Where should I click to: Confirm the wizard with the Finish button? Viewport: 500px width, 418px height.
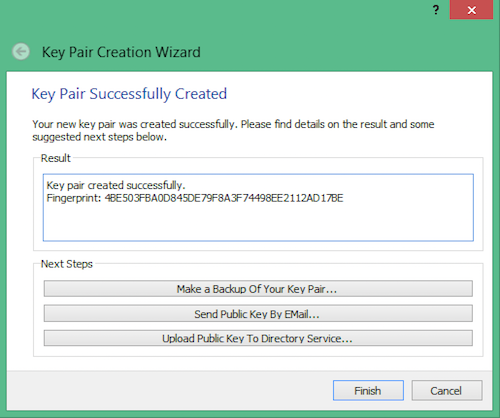click(x=368, y=390)
